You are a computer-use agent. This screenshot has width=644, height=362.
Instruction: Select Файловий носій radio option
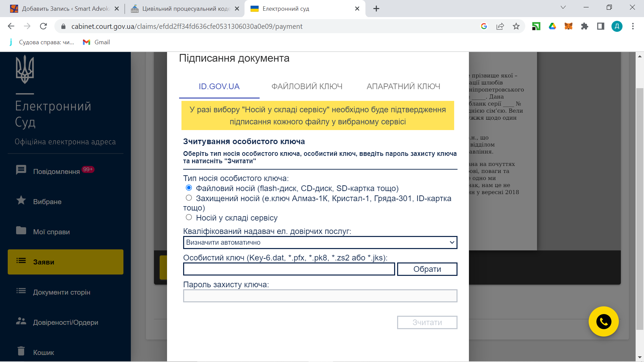pyautogui.click(x=189, y=188)
